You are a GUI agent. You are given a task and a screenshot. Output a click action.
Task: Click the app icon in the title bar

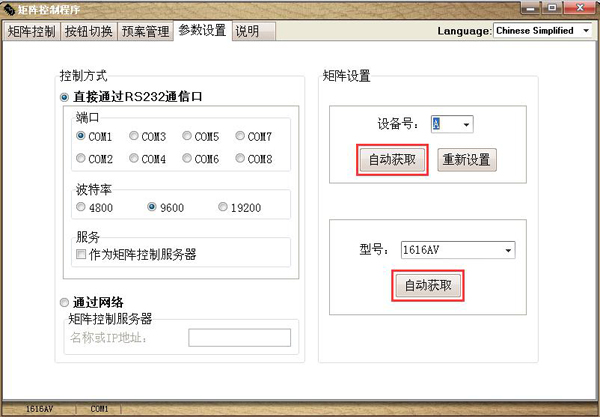tap(10, 9)
